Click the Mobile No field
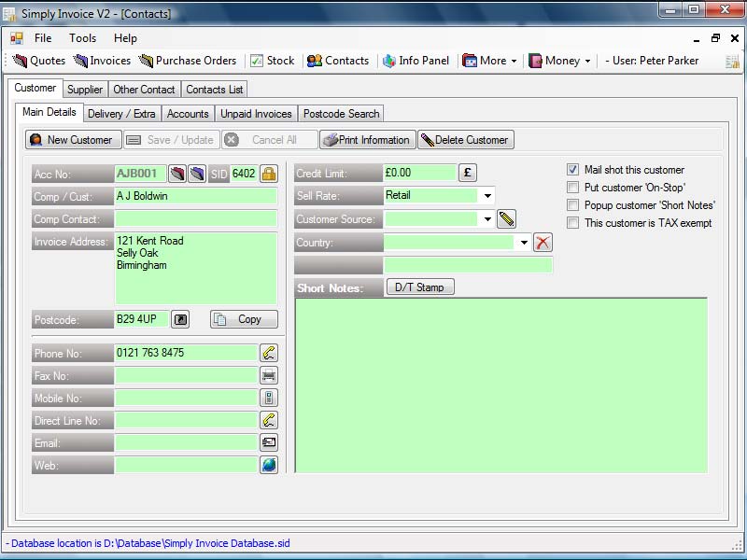This screenshot has width=747, height=560. (x=186, y=398)
